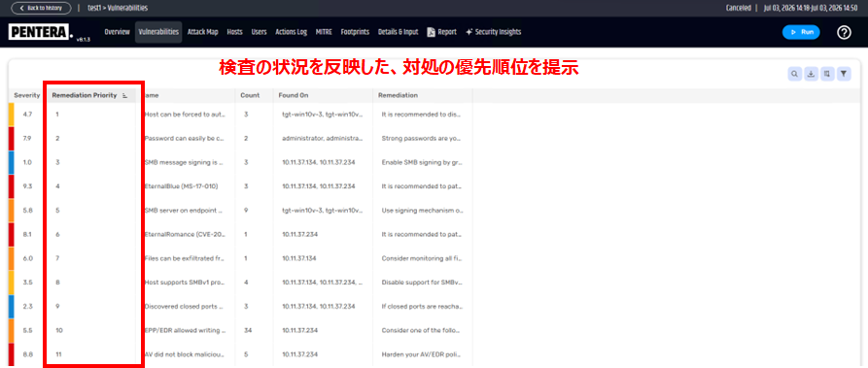Open the filter funnel icon

[x=844, y=74]
